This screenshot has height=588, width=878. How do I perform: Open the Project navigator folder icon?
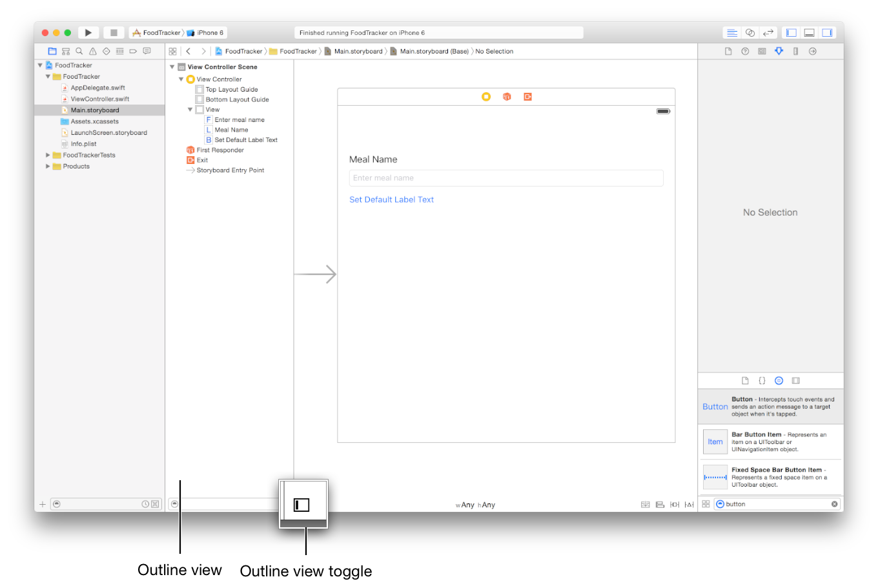[x=52, y=51]
